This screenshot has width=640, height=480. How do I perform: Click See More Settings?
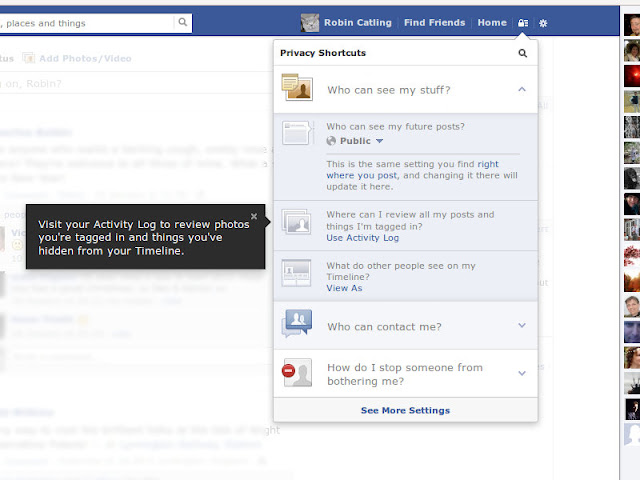click(x=405, y=410)
